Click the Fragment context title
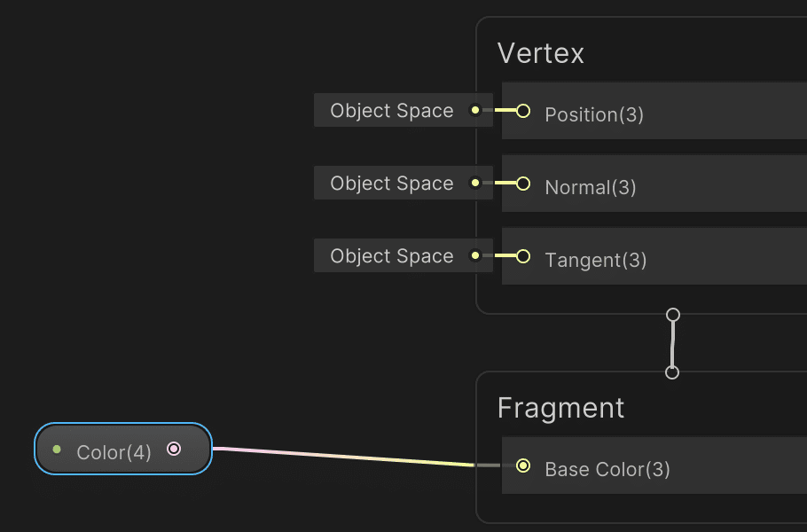The height and width of the screenshot is (532, 807). click(x=560, y=408)
